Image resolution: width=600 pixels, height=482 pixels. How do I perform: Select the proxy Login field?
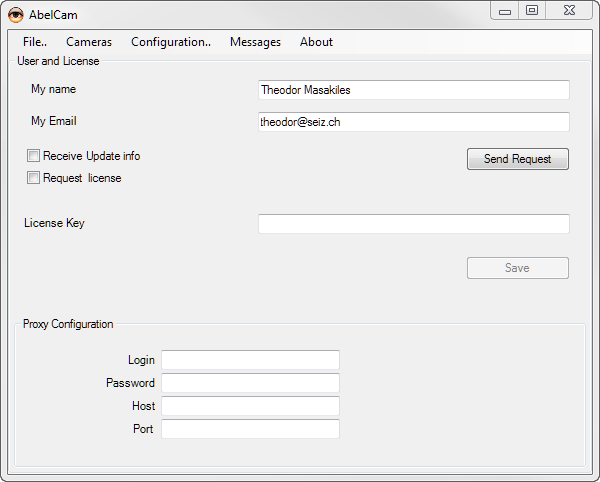tap(250, 360)
